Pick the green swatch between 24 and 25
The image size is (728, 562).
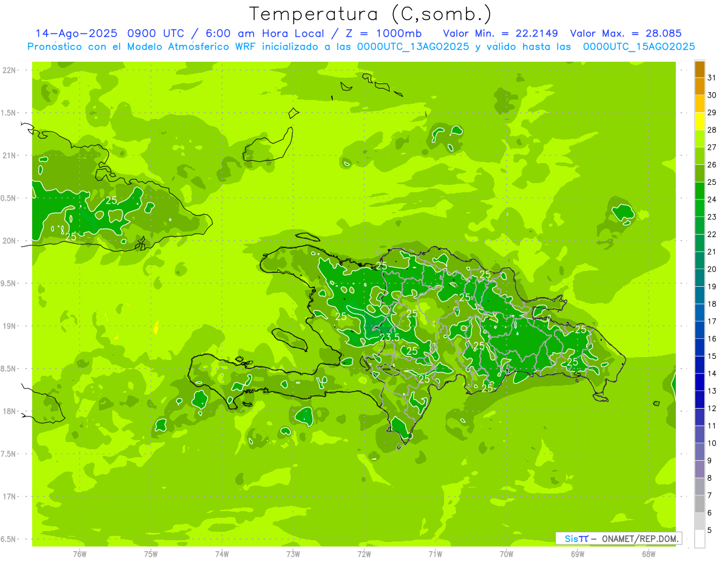point(699,191)
